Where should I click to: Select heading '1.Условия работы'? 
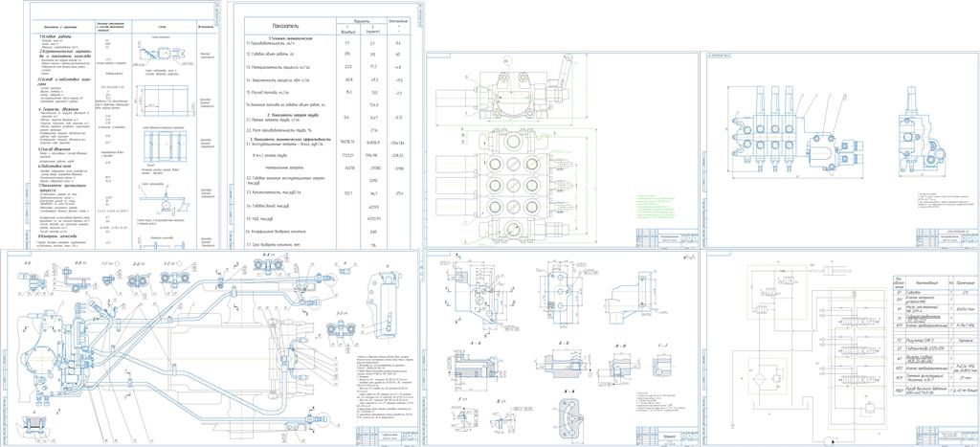tap(54, 35)
